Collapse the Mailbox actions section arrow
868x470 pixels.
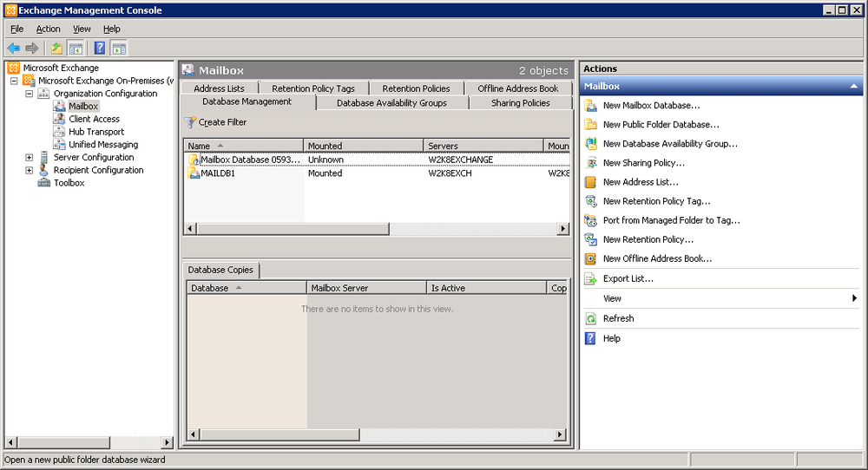click(853, 86)
